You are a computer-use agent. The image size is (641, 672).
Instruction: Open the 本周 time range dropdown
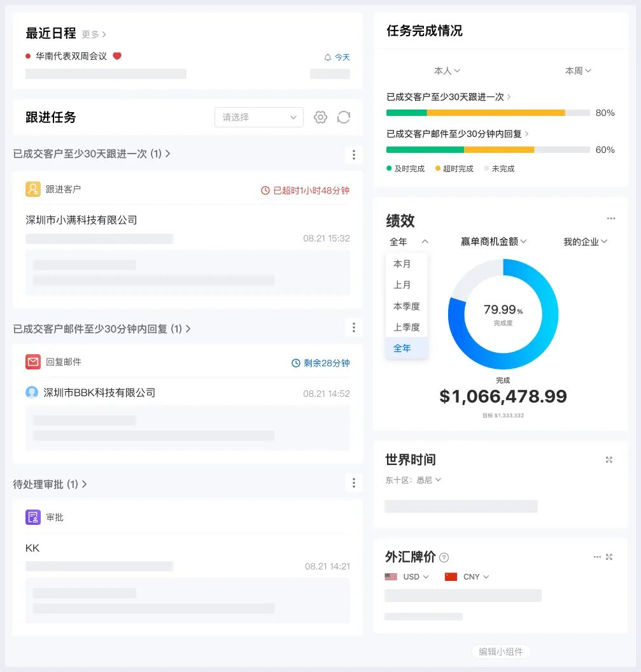pos(577,71)
